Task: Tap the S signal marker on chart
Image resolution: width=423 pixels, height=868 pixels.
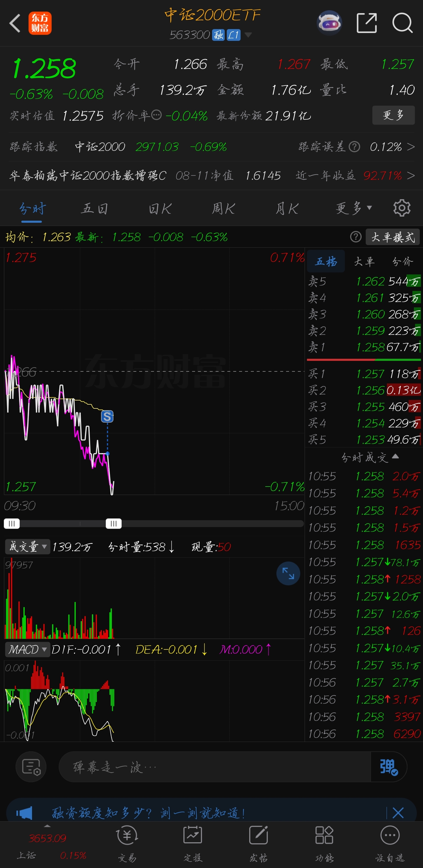Action: [108, 416]
